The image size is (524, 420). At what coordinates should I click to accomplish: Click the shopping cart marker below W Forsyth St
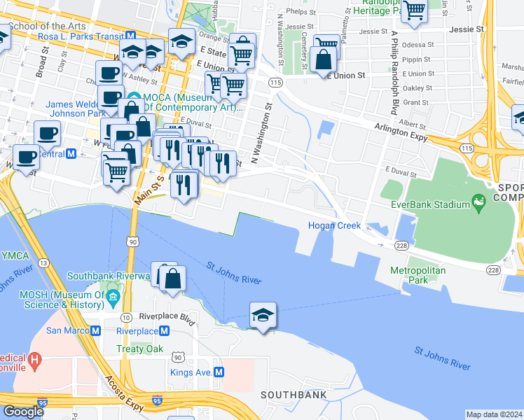(x=116, y=174)
